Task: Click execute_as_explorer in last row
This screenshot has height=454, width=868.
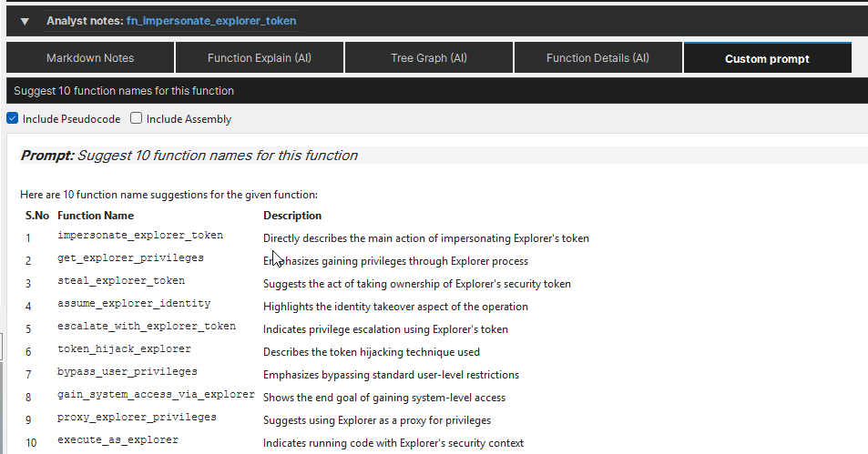Action: (x=117, y=439)
